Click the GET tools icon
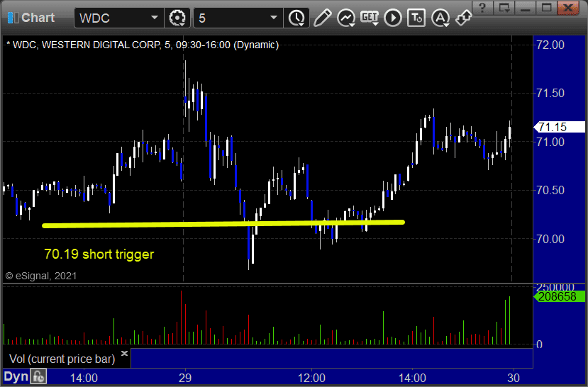588x387 pixels. (370, 18)
